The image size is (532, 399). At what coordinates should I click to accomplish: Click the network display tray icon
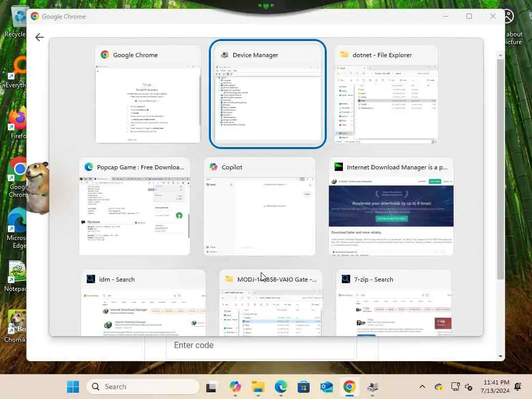click(455, 387)
